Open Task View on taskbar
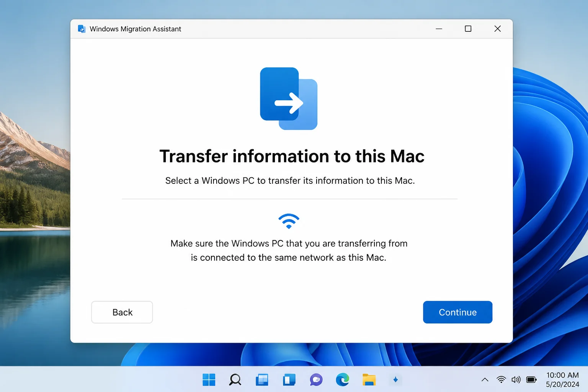 262,380
